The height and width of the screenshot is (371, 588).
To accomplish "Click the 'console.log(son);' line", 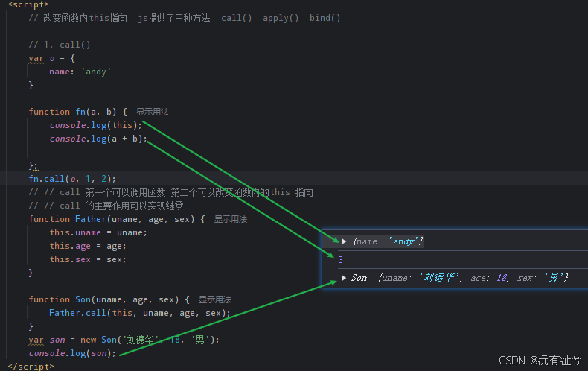I will coord(72,353).
